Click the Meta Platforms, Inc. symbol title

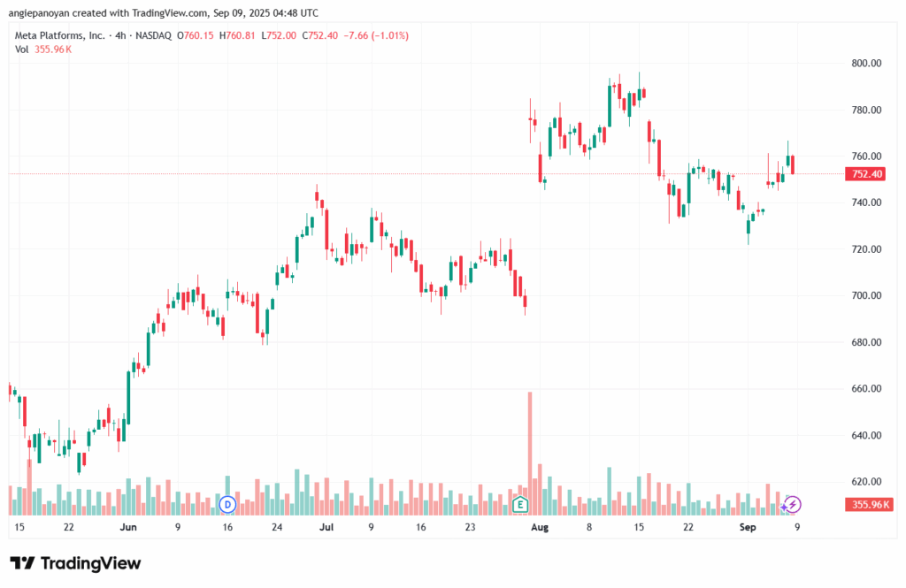pos(60,35)
